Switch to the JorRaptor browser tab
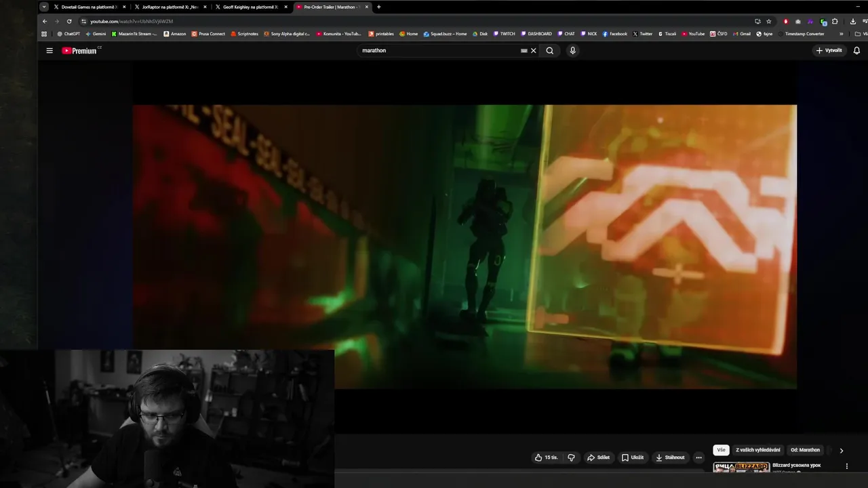868x488 pixels. (170, 7)
